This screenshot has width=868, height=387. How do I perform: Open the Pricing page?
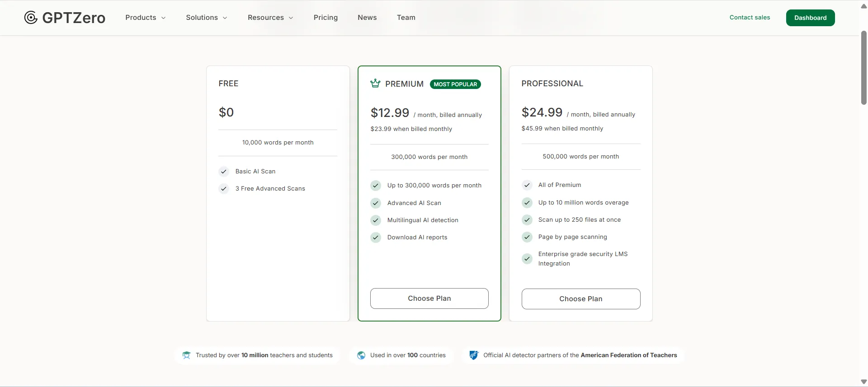(x=325, y=18)
